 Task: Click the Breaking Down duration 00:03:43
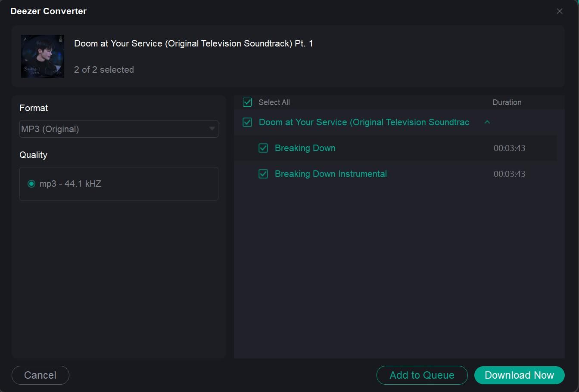point(509,148)
